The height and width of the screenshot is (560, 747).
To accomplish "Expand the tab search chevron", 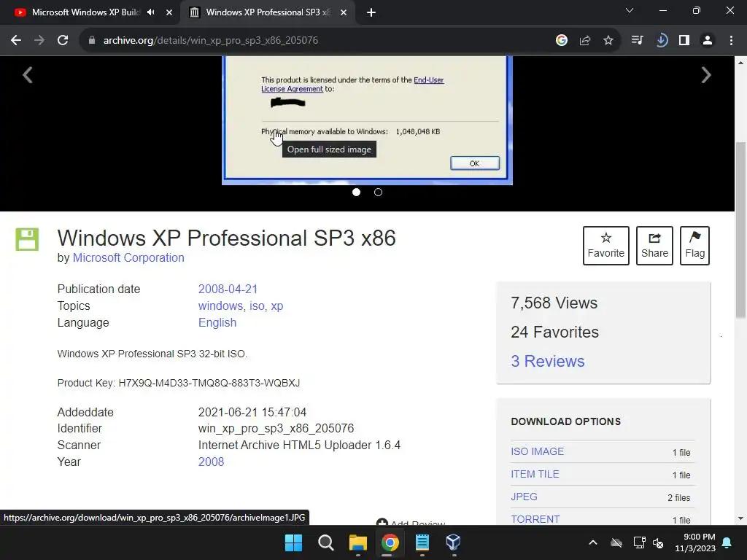I will coord(630,10).
